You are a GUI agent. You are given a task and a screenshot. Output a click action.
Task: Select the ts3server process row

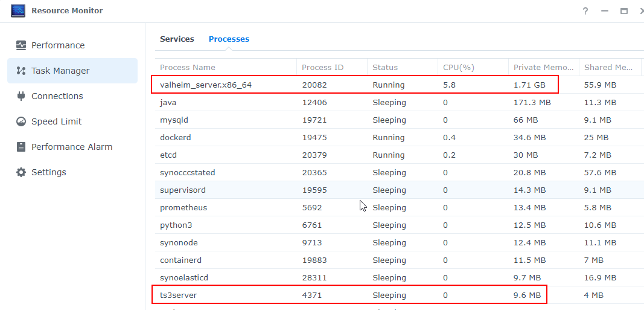(400, 295)
